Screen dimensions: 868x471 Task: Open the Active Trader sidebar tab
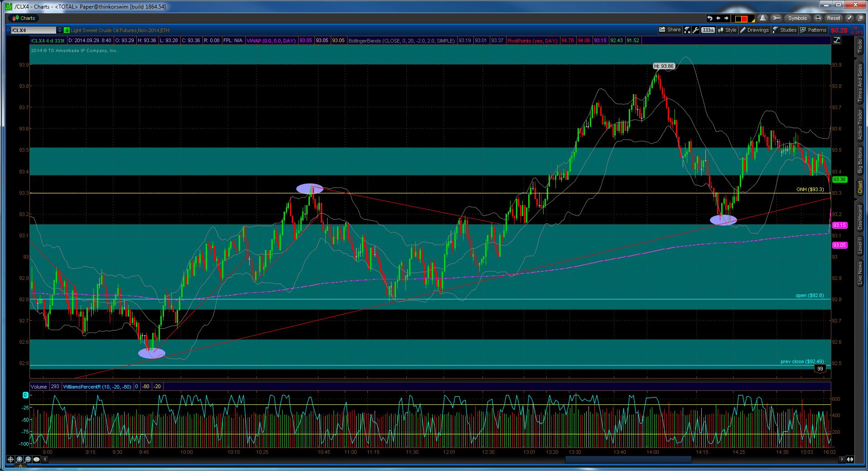[x=860, y=125]
